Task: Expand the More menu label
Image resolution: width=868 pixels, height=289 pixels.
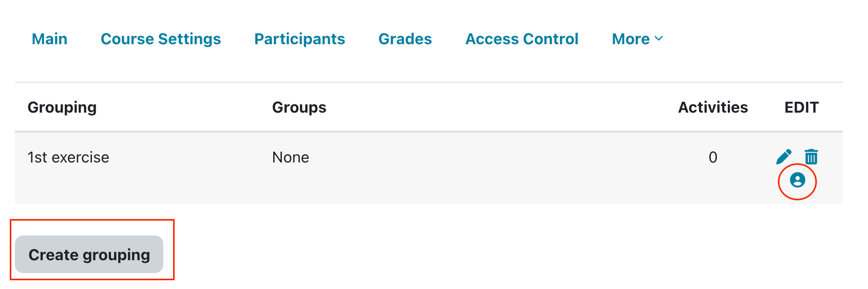Action: coord(631,39)
